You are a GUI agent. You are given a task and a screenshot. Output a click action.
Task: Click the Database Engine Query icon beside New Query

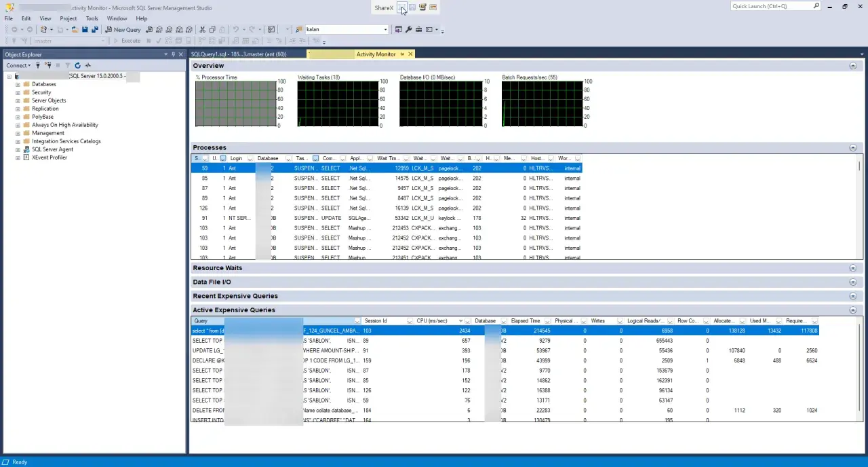coord(149,29)
